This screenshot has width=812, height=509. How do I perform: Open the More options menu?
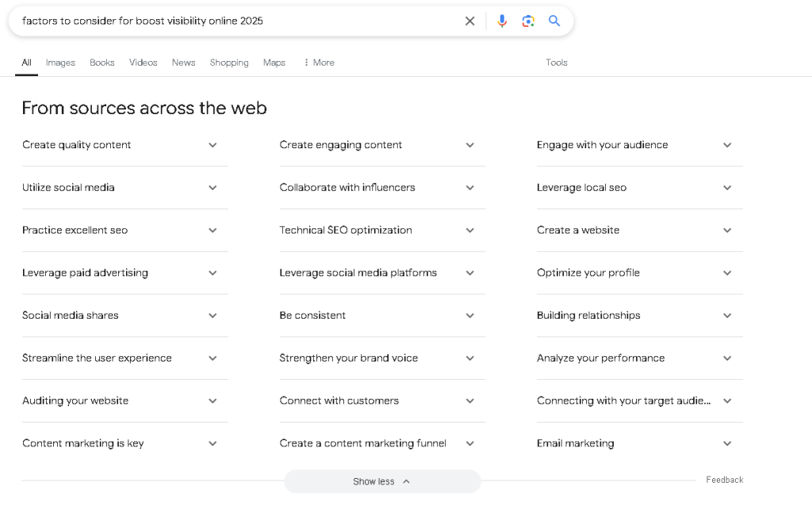pos(319,63)
